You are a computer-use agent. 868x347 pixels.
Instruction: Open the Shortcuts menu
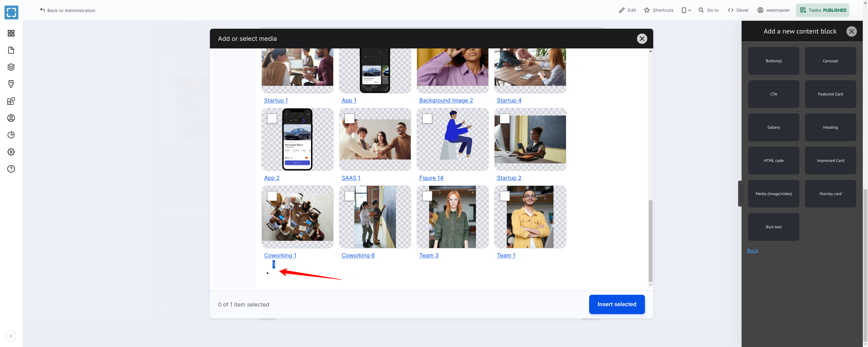[x=659, y=10]
